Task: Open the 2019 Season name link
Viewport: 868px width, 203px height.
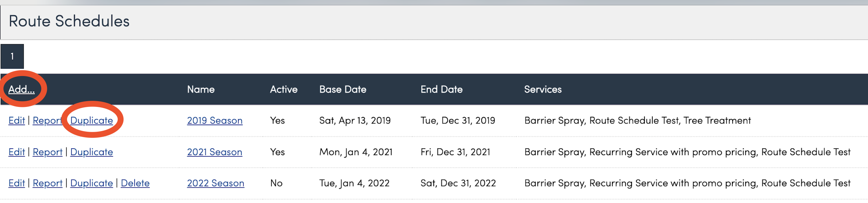Action: (215, 121)
